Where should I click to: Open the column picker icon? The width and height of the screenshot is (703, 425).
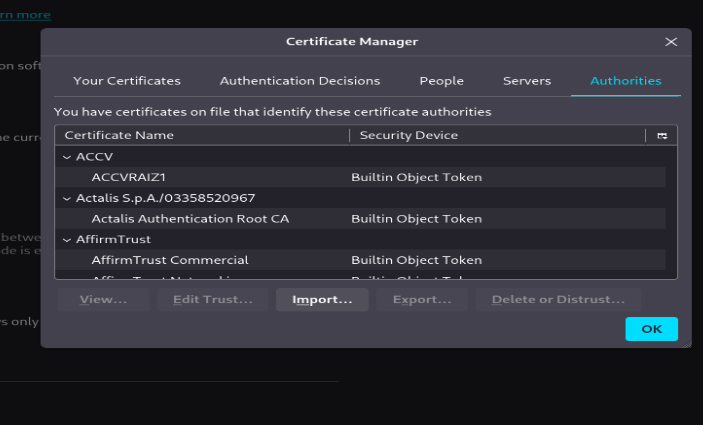pos(662,136)
